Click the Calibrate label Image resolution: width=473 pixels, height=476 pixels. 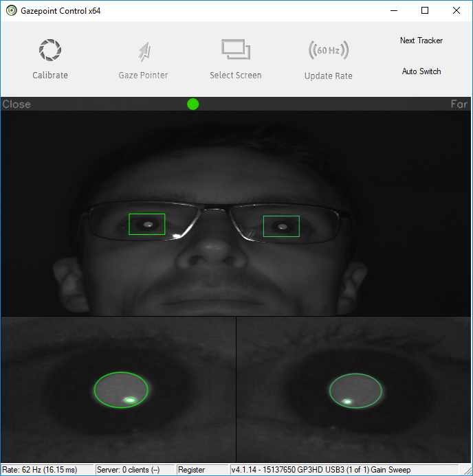tap(50, 76)
